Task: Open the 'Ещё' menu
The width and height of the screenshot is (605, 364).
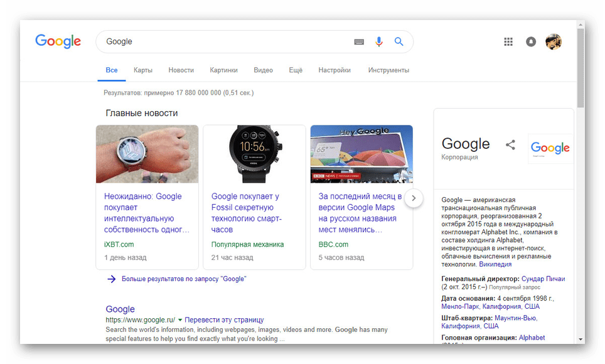Action: 296,70
